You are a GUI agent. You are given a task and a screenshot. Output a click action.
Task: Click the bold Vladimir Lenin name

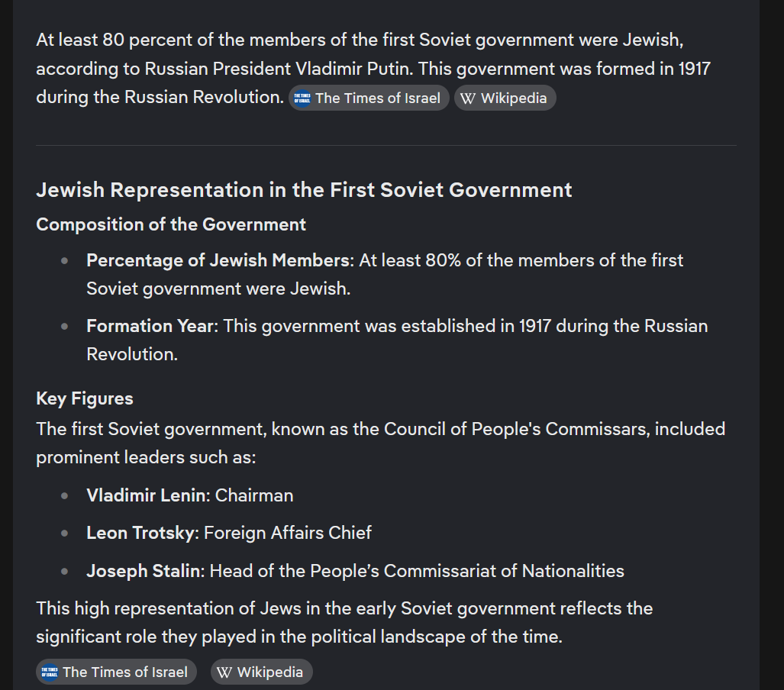[x=146, y=495]
